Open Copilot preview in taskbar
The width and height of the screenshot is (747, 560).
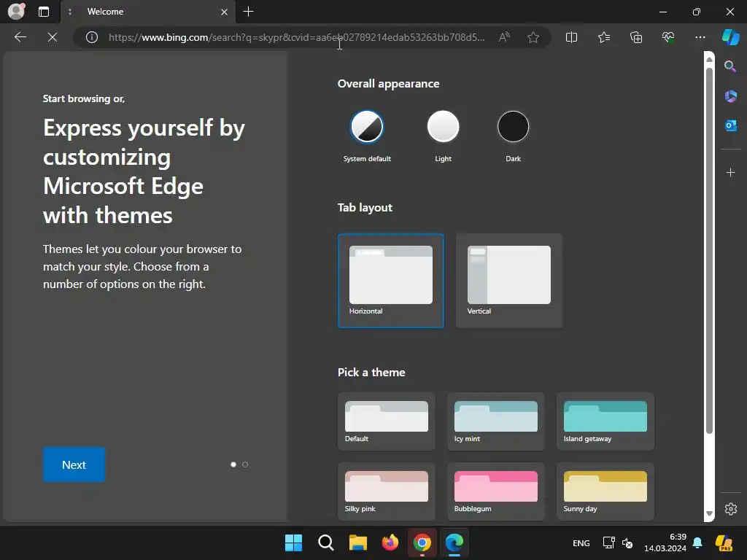click(724, 542)
